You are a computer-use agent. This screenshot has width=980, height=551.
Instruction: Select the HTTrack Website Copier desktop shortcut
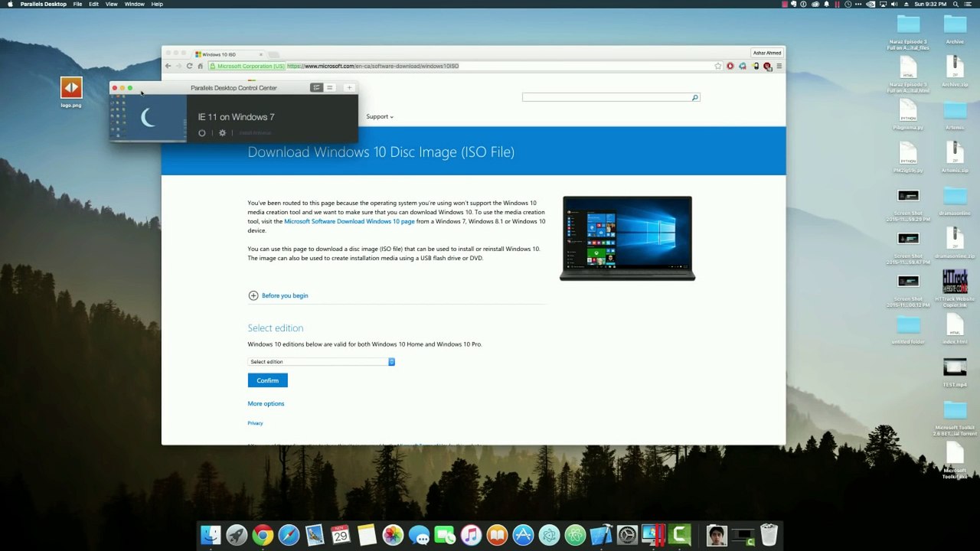[955, 289]
